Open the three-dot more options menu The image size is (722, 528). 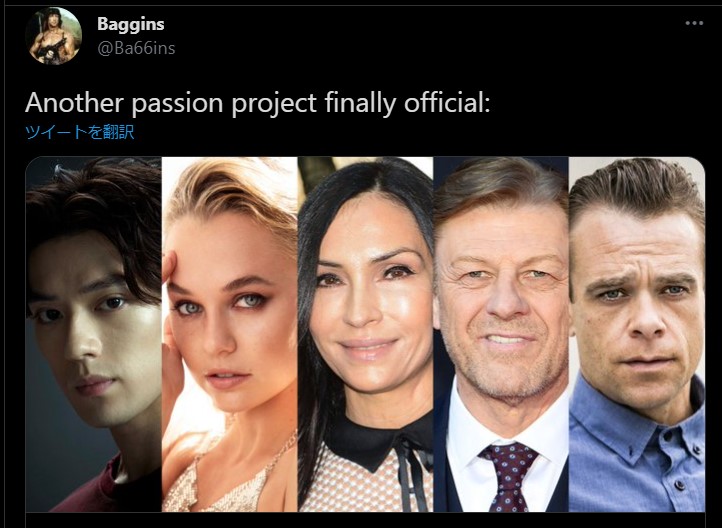694,23
